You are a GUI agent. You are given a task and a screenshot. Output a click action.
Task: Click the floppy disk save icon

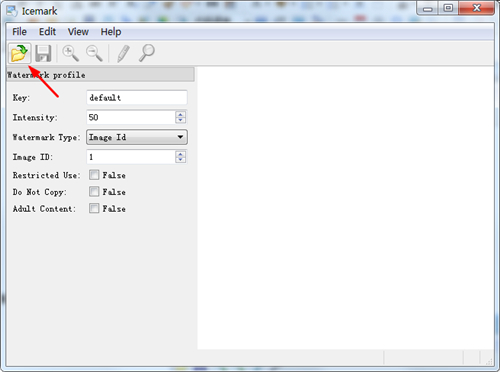(43, 53)
